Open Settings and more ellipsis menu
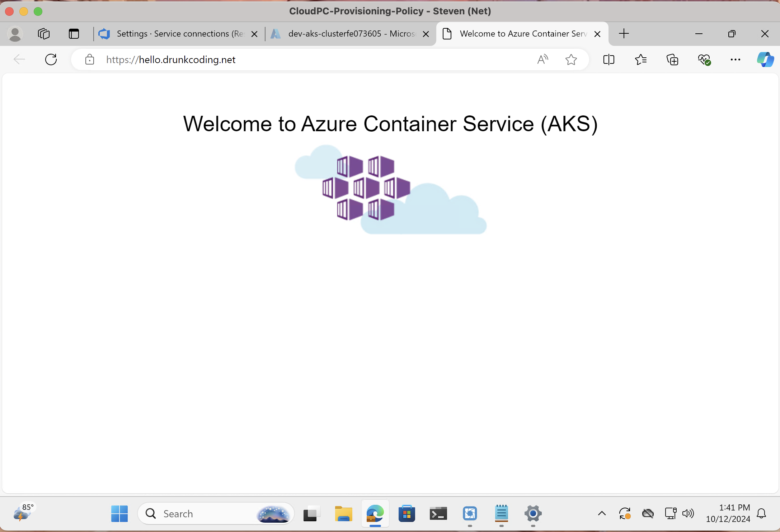The width and height of the screenshot is (780, 532). (735, 60)
